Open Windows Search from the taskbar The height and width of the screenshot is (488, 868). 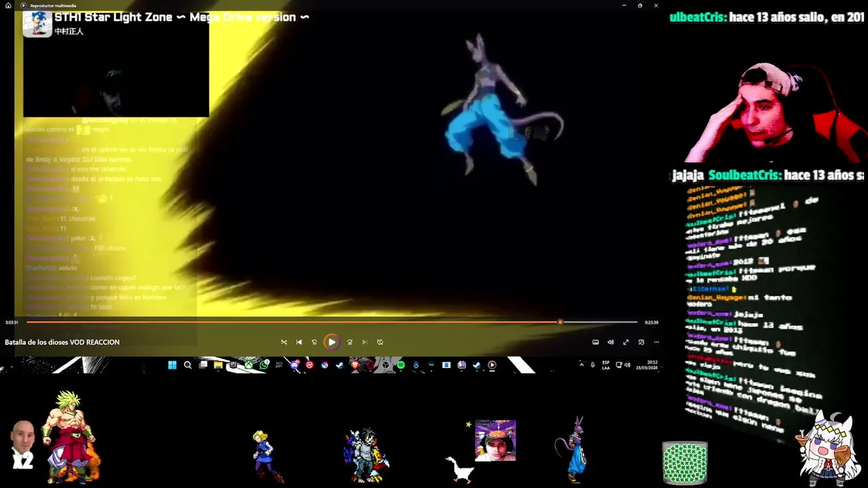(x=187, y=365)
